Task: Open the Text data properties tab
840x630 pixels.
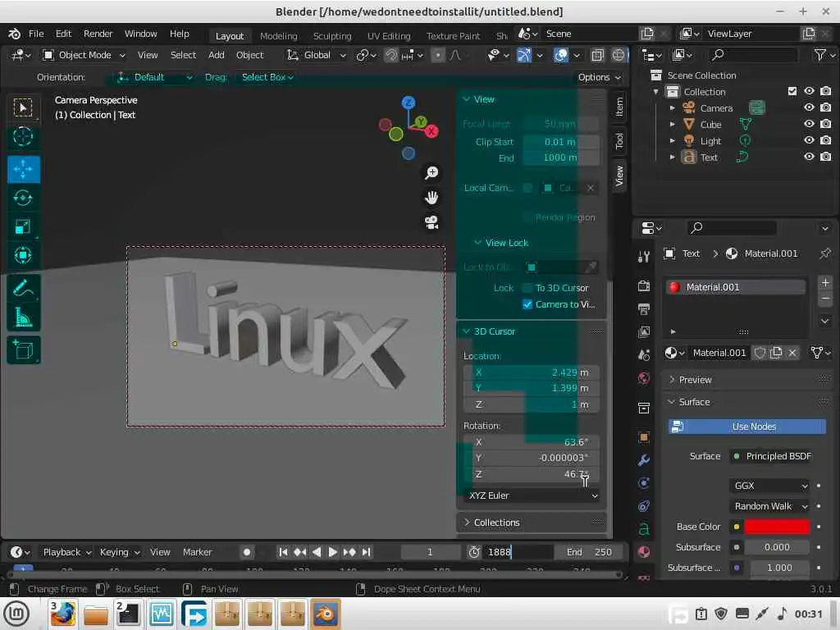Action: click(644, 529)
